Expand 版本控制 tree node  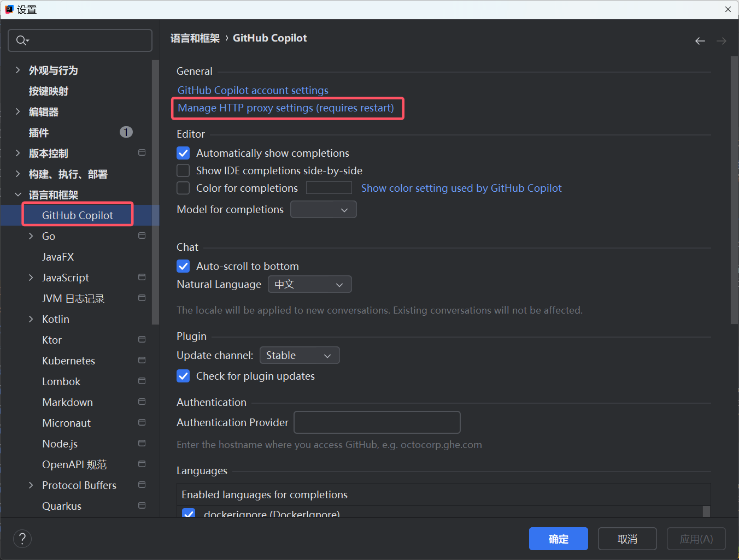[x=18, y=153]
